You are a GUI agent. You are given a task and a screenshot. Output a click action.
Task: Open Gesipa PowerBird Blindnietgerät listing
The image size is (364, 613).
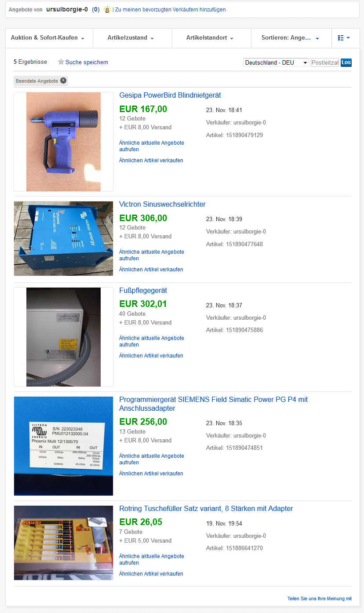(170, 95)
